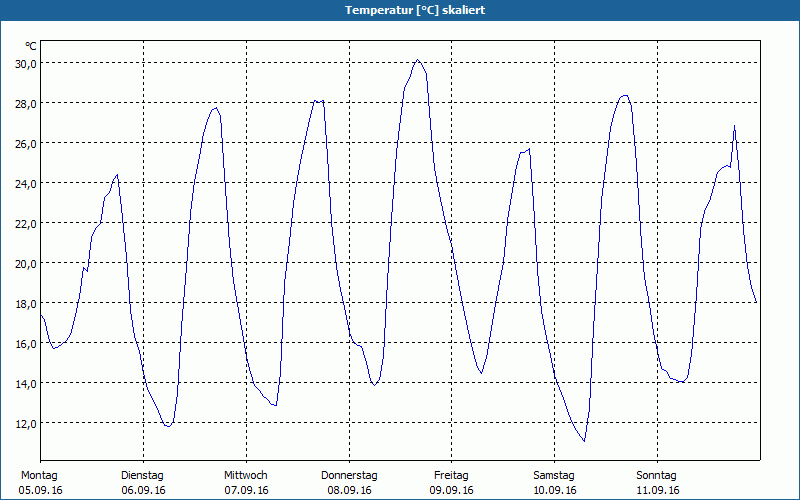Click the chart title 'Temperatur [°C] skaliert'
The width and height of the screenshot is (800, 500).
pos(400,10)
